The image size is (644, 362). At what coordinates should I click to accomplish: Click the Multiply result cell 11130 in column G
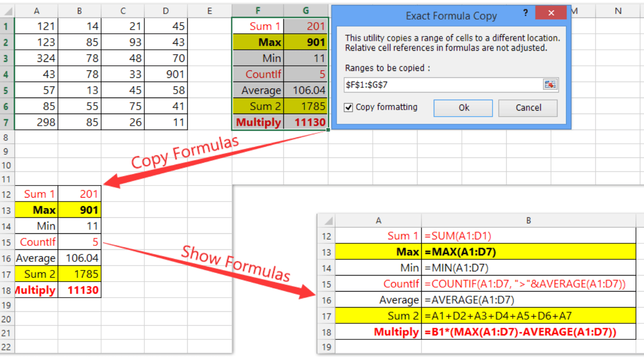click(306, 122)
